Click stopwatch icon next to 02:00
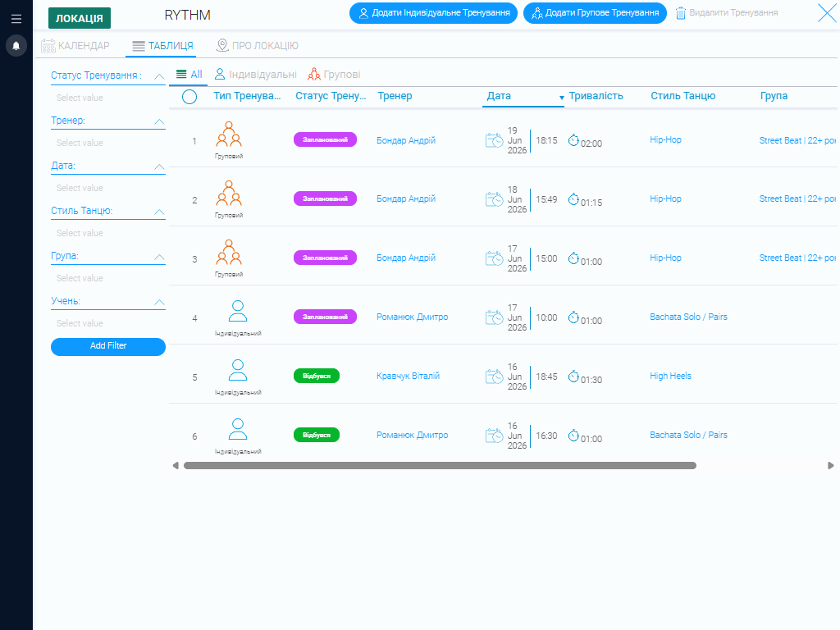840x630 pixels. coord(573,140)
